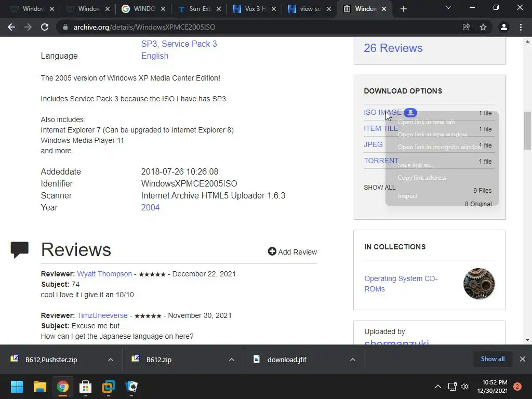Click the gears collection thumbnail

pos(479,284)
